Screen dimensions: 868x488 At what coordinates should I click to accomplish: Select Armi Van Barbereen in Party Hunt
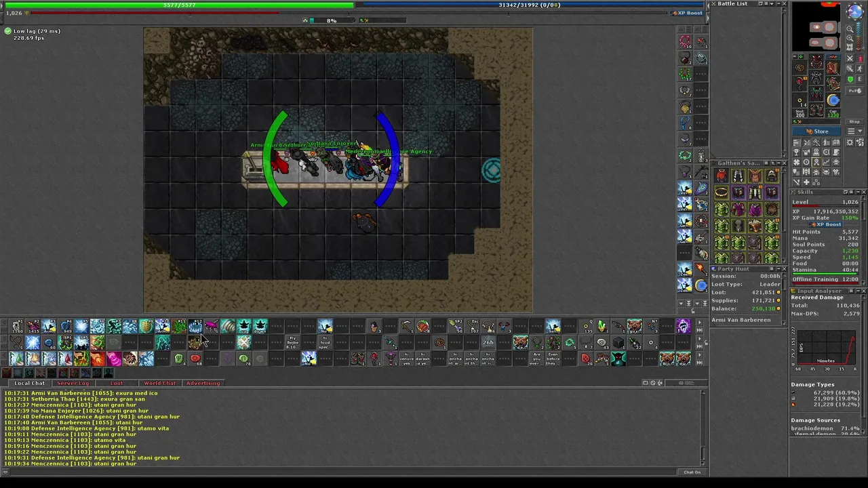tap(741, 320)
